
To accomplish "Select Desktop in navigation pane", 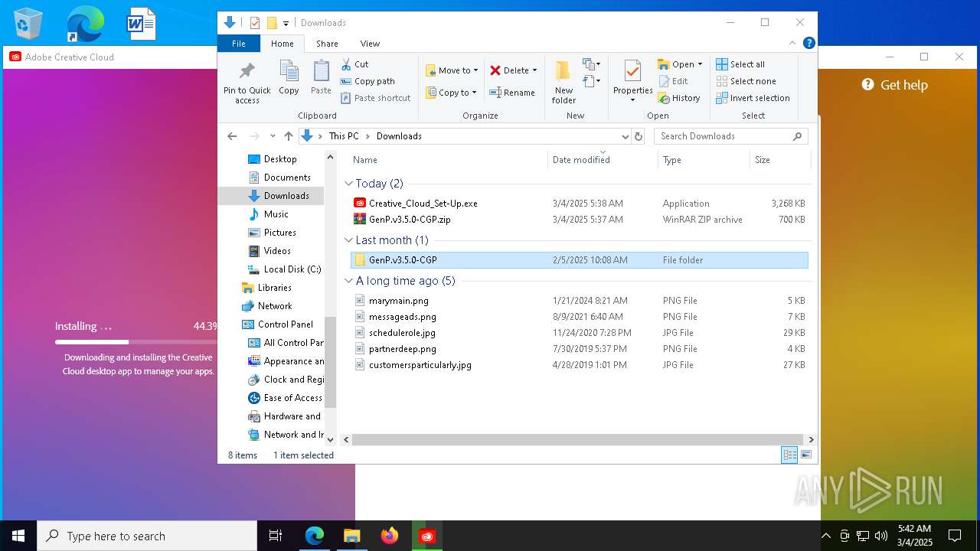I will [280, 159].
